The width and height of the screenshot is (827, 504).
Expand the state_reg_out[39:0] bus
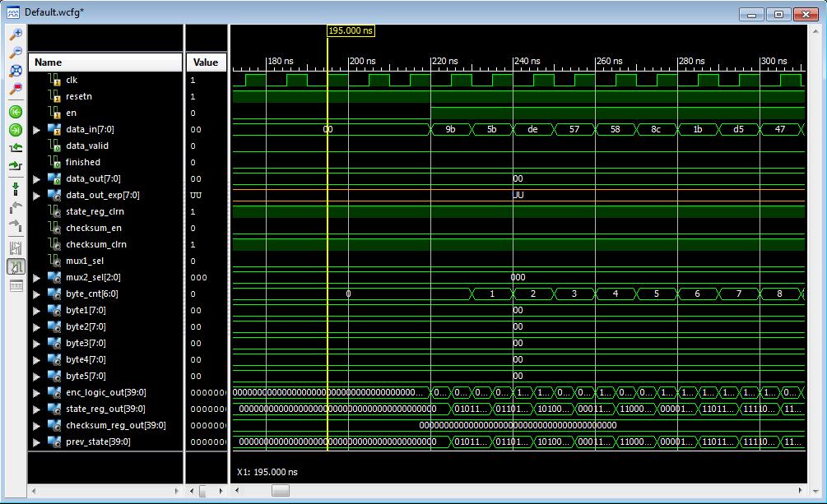[36, 409]
